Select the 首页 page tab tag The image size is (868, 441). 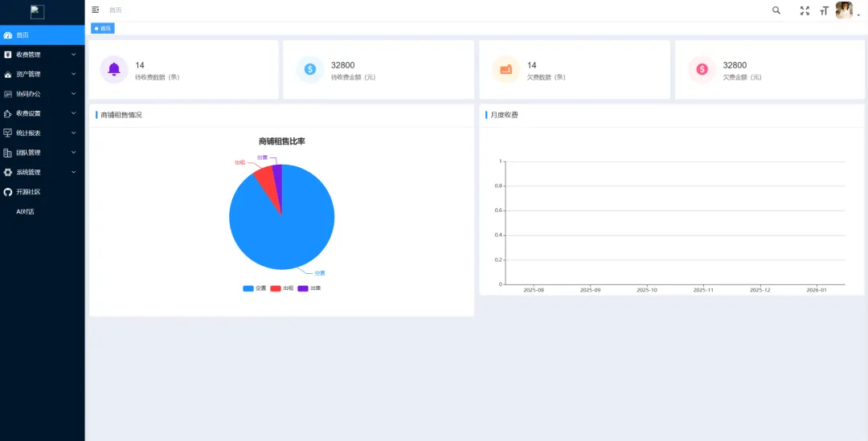click(x=102, y=28)
